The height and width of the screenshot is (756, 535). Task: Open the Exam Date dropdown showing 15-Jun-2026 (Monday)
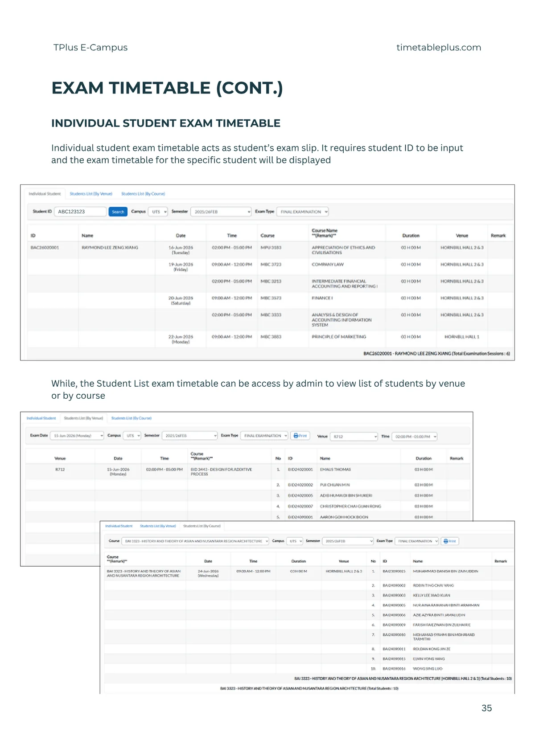pos(77,436)
